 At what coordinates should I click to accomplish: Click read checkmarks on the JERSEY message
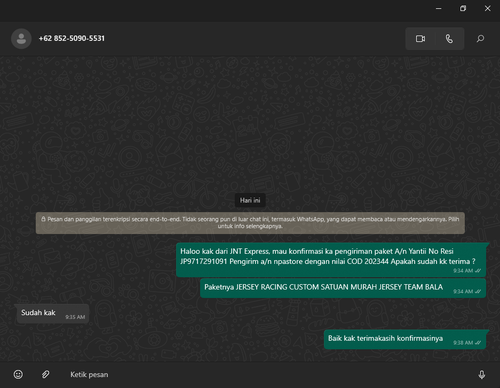click(478, 291)
